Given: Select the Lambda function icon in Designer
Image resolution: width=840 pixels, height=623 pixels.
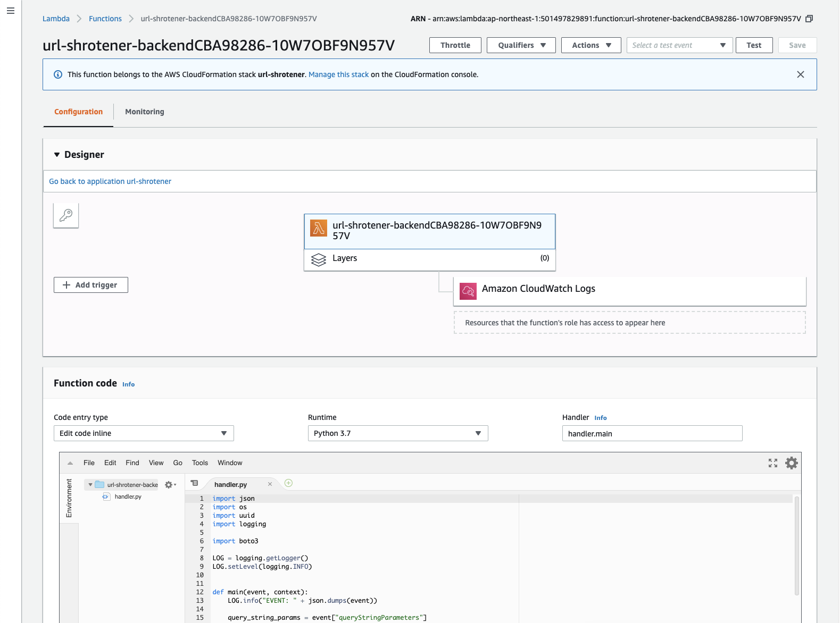Looking at the screenshot, I should pyautogui.click(x=319, y=228).
